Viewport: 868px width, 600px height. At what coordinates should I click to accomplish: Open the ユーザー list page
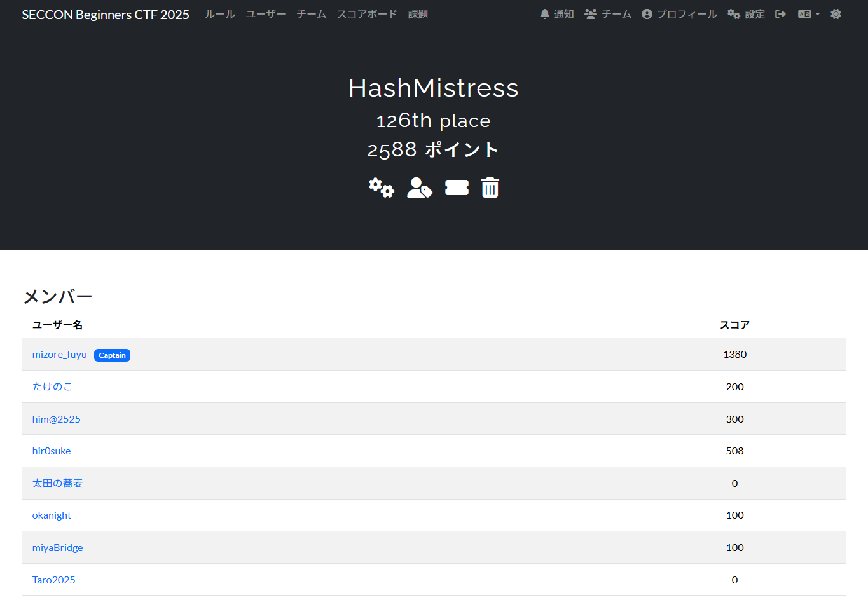point(266,14)
